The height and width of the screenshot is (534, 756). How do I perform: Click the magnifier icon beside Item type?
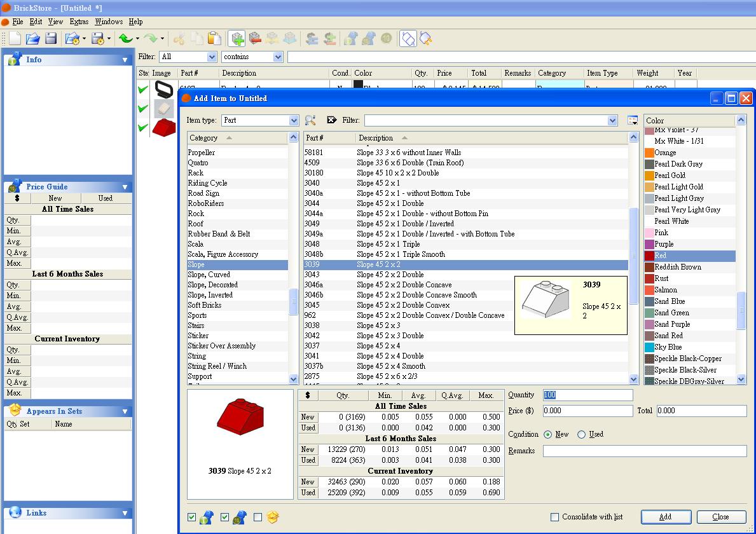coord(310,120)
